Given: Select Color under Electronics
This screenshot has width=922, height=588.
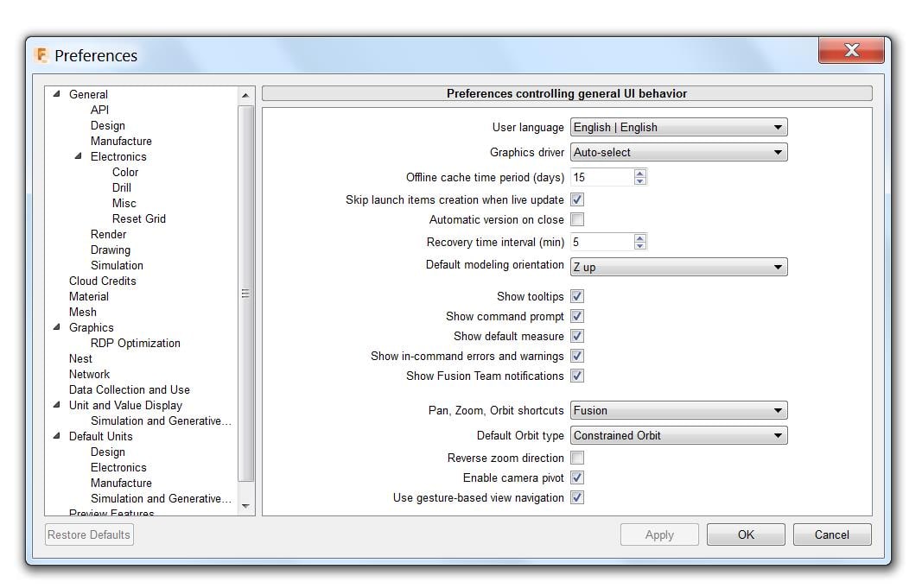Looking at the screenshot, I should tap(125, 172).
